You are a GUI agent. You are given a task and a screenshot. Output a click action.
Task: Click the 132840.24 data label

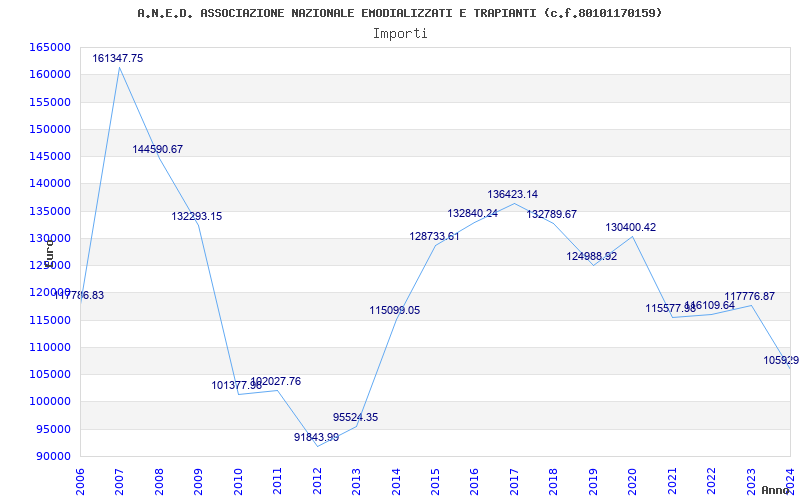click(x=473, y=213)
